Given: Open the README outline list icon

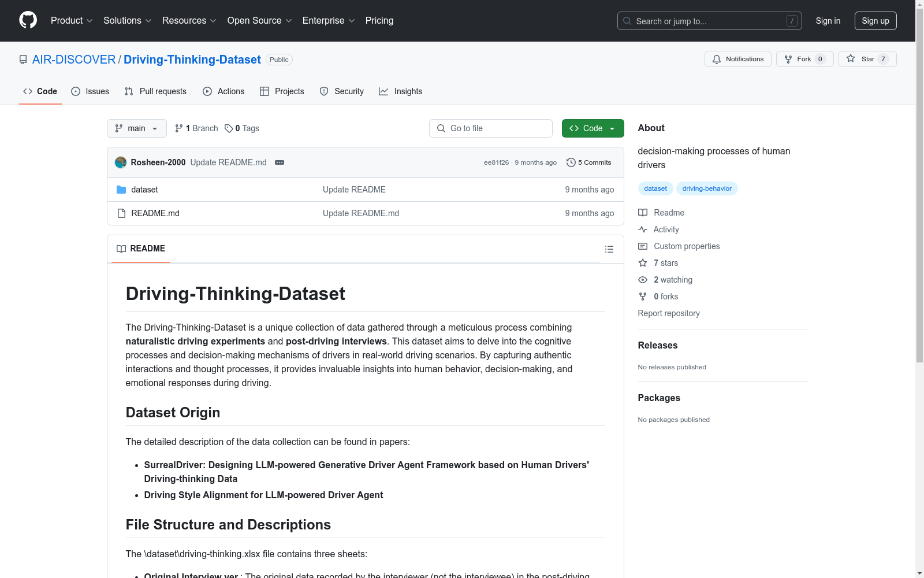Looking at the screenshot, I should point(609,249).
